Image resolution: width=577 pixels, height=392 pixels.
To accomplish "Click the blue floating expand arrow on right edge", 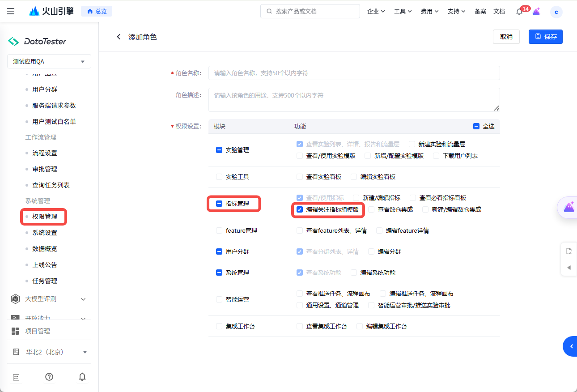I will tap(571, 346).
